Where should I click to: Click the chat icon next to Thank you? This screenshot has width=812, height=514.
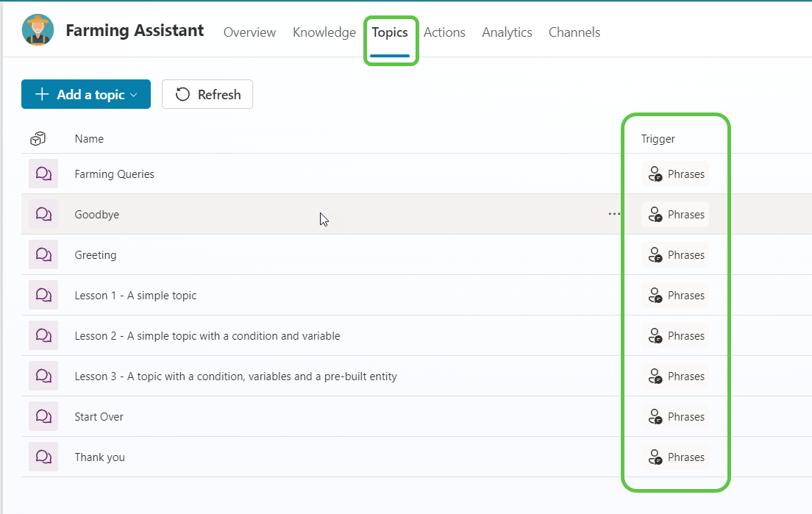click(x=43, y=457)
